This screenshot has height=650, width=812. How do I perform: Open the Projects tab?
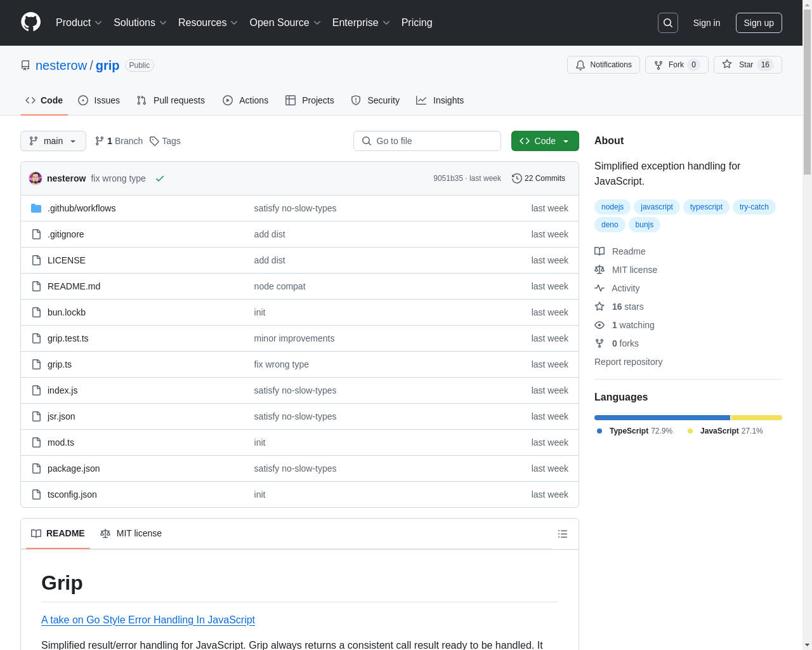310,100
